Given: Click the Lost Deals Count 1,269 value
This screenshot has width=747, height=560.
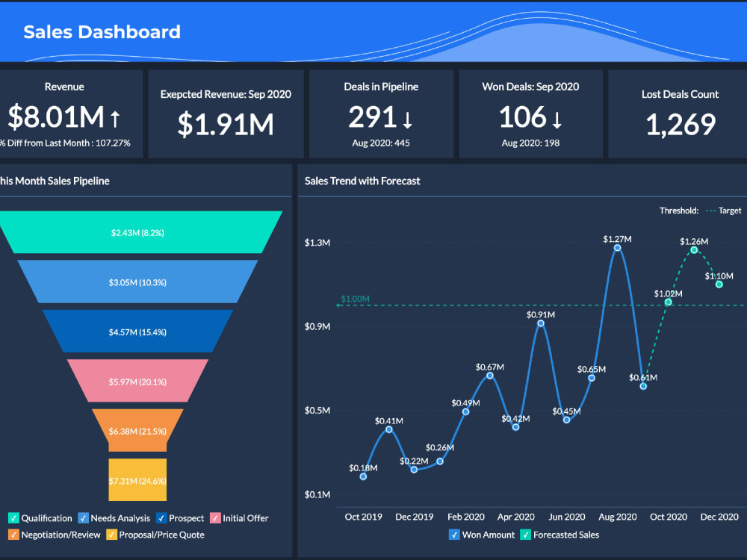Looking at the screenshot, I should 681,124.
